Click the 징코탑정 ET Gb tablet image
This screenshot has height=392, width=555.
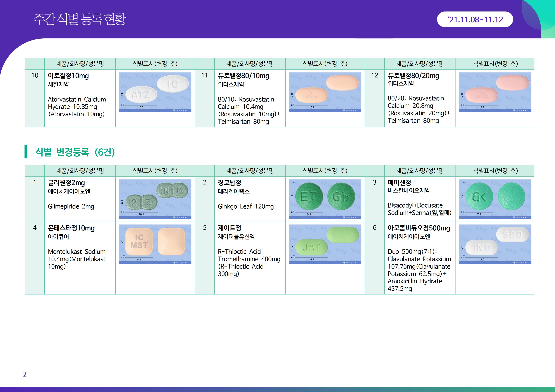click(x=325, y=199)
